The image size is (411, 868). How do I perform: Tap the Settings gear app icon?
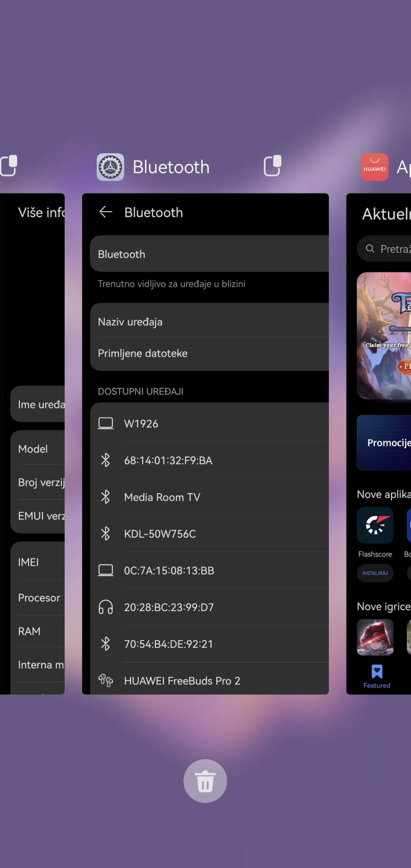[x=110, y=167]
